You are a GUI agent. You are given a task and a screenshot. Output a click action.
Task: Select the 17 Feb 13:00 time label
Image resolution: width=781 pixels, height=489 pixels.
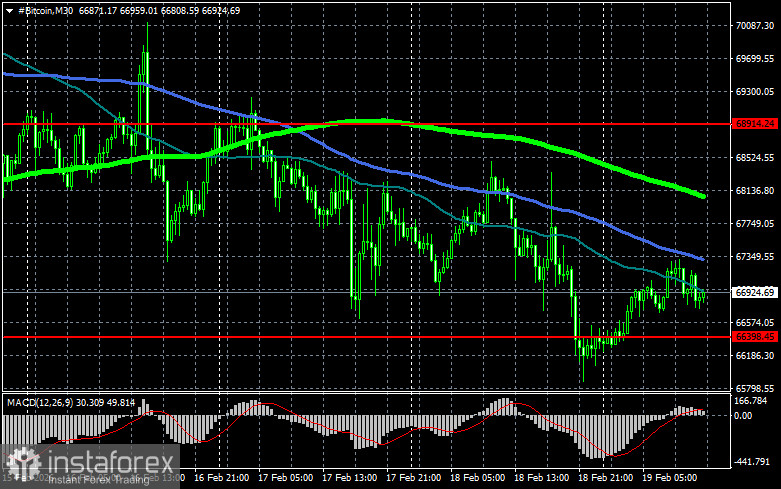pyautogui.click(x=350, y=478)
